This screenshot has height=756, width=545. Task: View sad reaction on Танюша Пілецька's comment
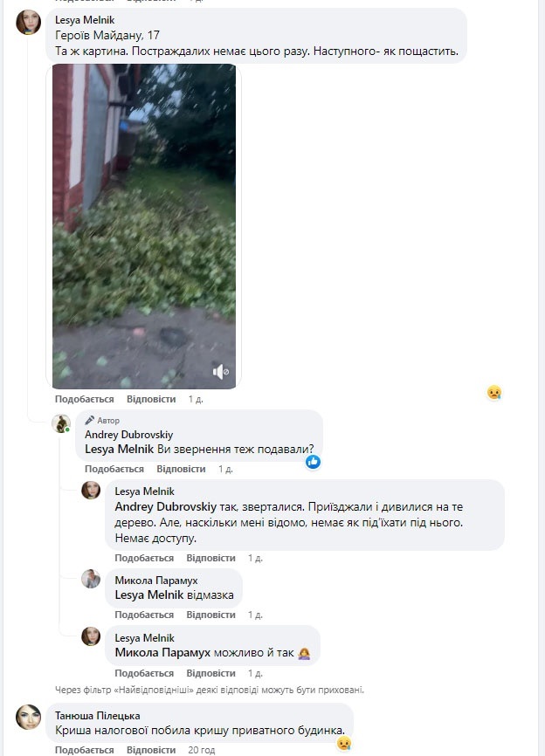point(344,744)
